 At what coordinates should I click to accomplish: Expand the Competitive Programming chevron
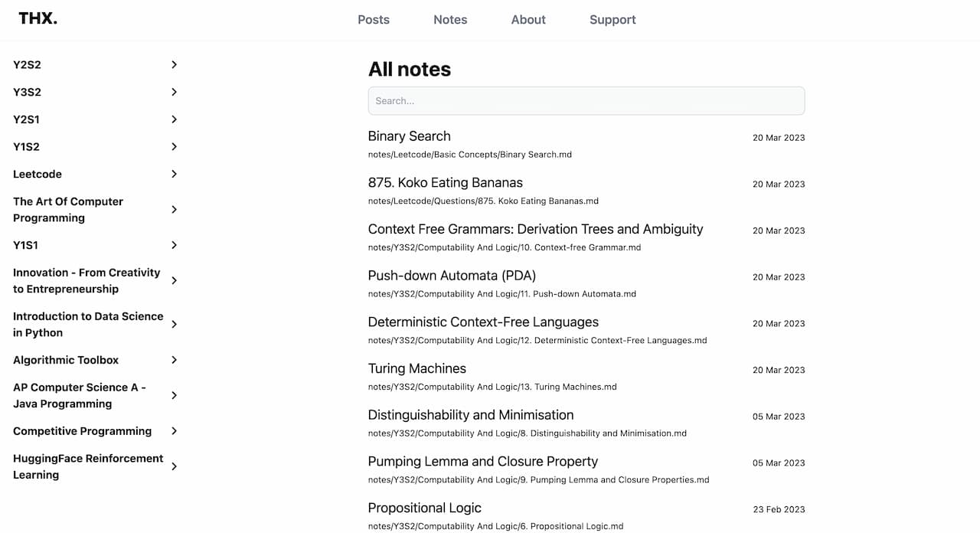(x=174, y=431)
